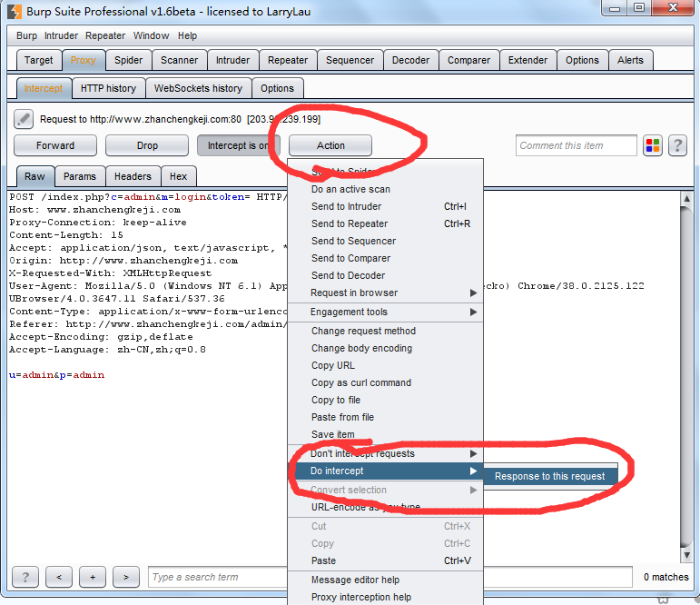Select Copy URL
This screenshot has height=605, width=700.
click(x=386, y=365)
